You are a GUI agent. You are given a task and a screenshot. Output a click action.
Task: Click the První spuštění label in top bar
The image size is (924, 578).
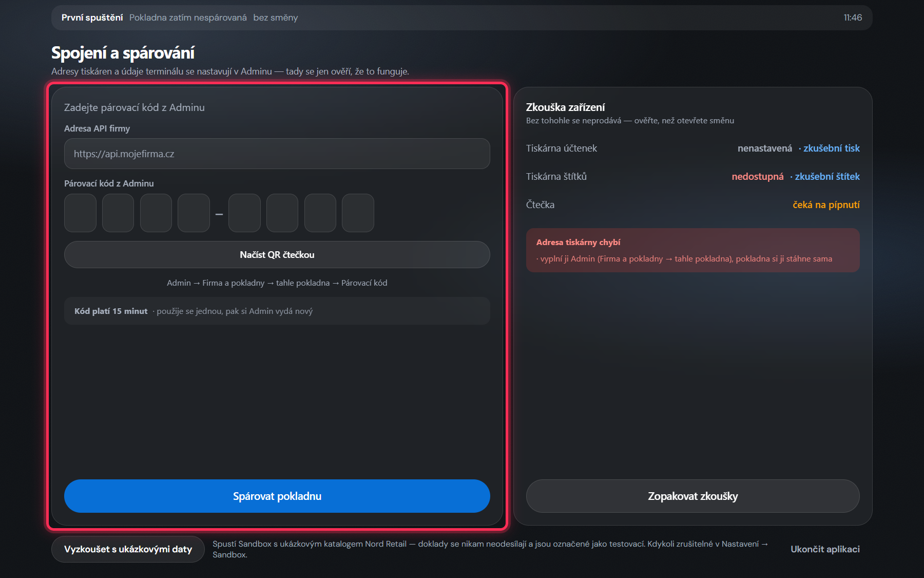coord(92,17)
